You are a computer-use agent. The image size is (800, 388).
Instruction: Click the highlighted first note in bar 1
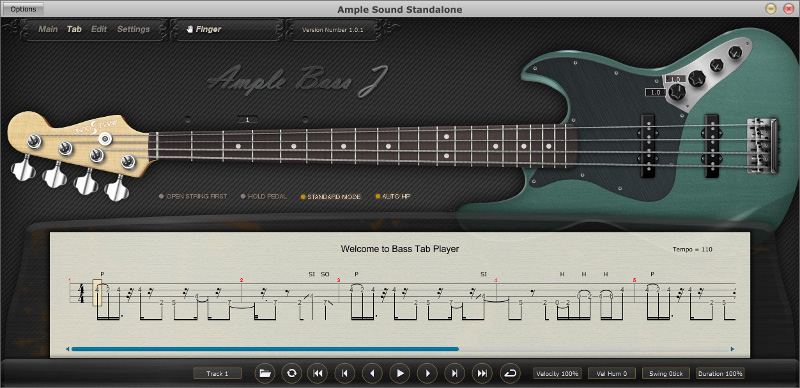click(97, 293)
